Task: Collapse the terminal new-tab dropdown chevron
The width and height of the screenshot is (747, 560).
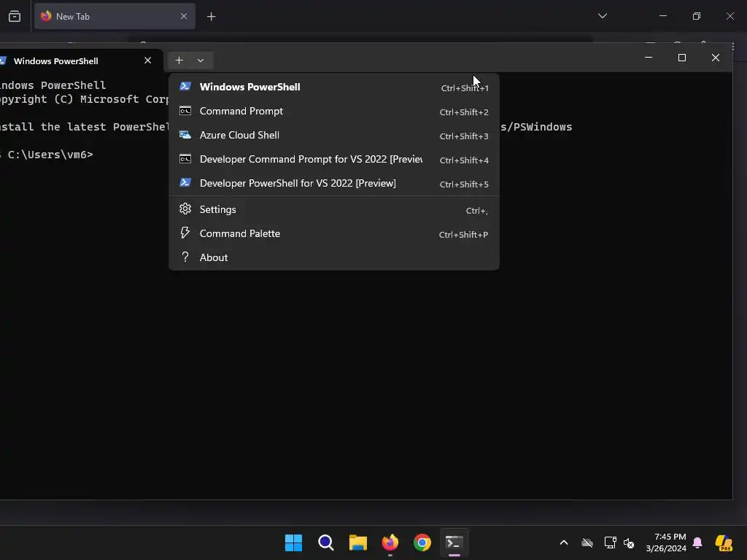Action: pyautogui.click(x=201, y=61)
